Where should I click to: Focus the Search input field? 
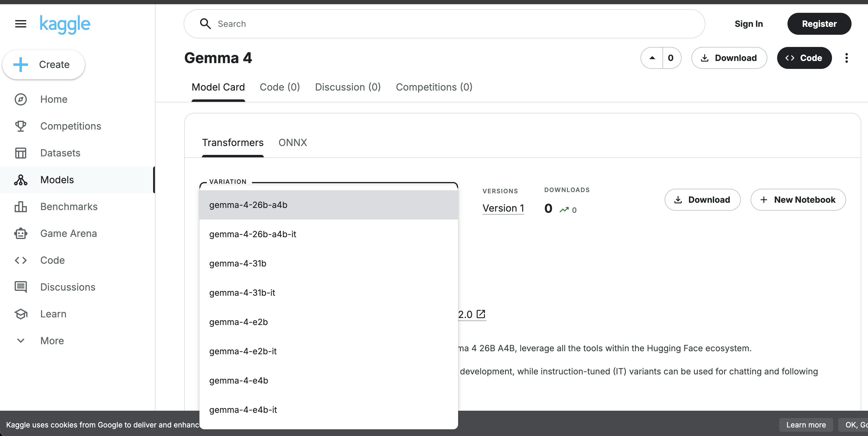[444, 24]
